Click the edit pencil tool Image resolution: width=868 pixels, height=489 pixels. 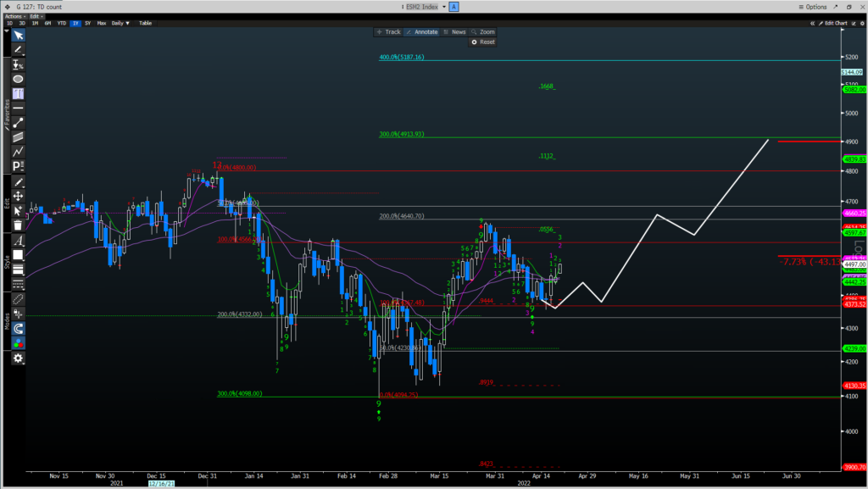(19, 182)
